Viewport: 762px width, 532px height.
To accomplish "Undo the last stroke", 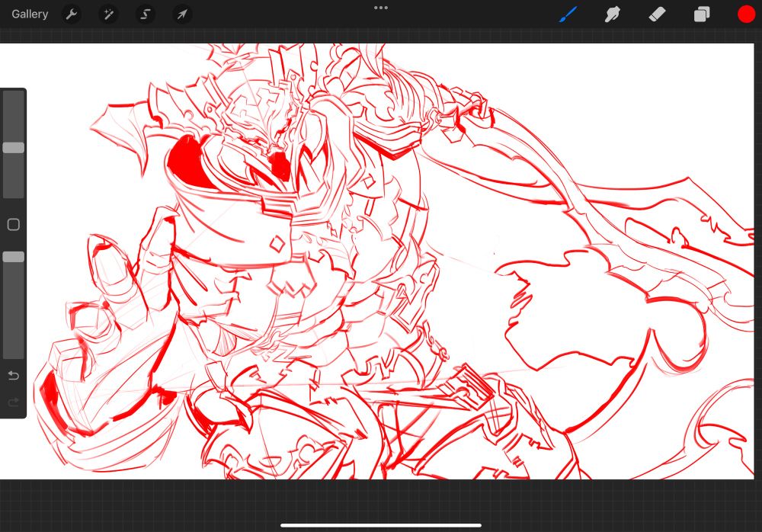I will (14, 376).
